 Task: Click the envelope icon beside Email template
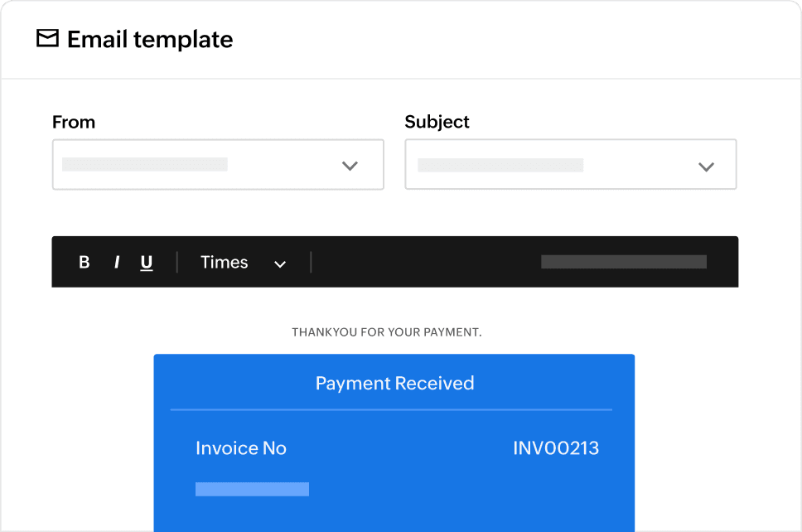[x=49, y=38]
